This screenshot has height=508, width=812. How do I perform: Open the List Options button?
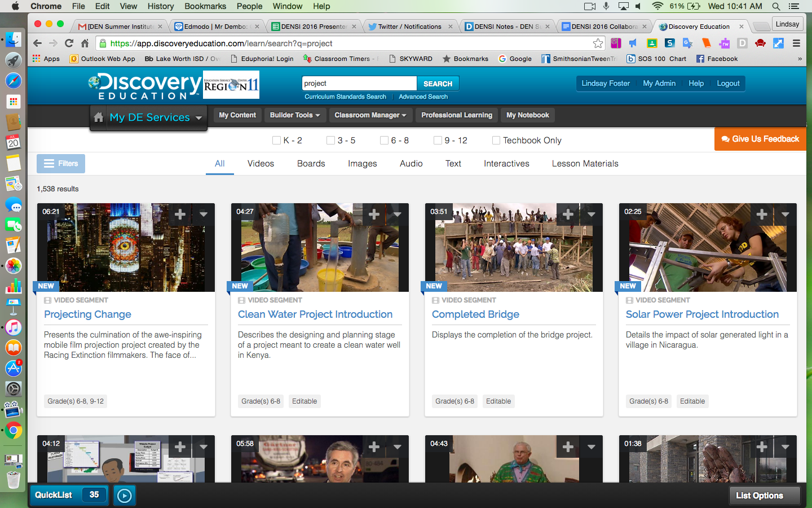pos(765,496)
